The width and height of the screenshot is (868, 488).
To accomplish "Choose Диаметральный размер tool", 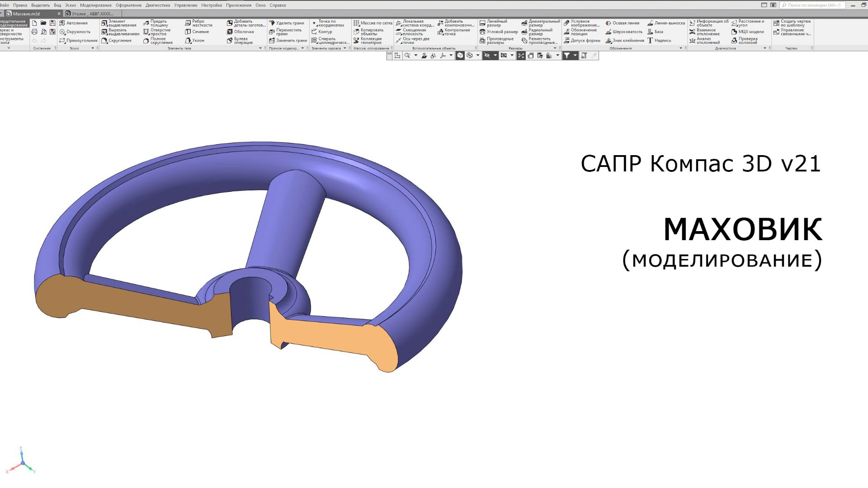I will coord(541,23).
